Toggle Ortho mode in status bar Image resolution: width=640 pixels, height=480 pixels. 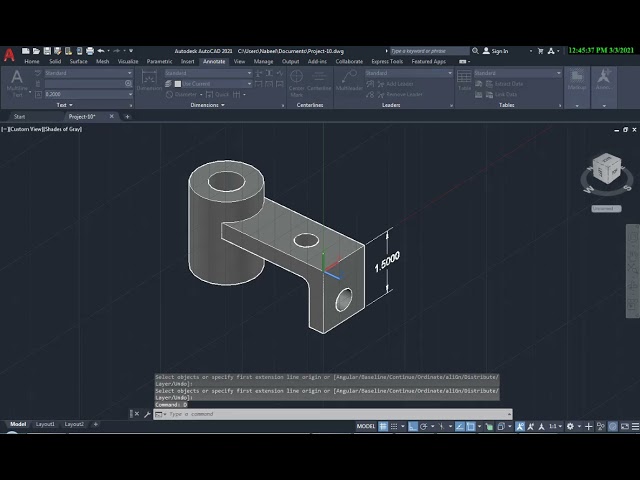[413, 427]
